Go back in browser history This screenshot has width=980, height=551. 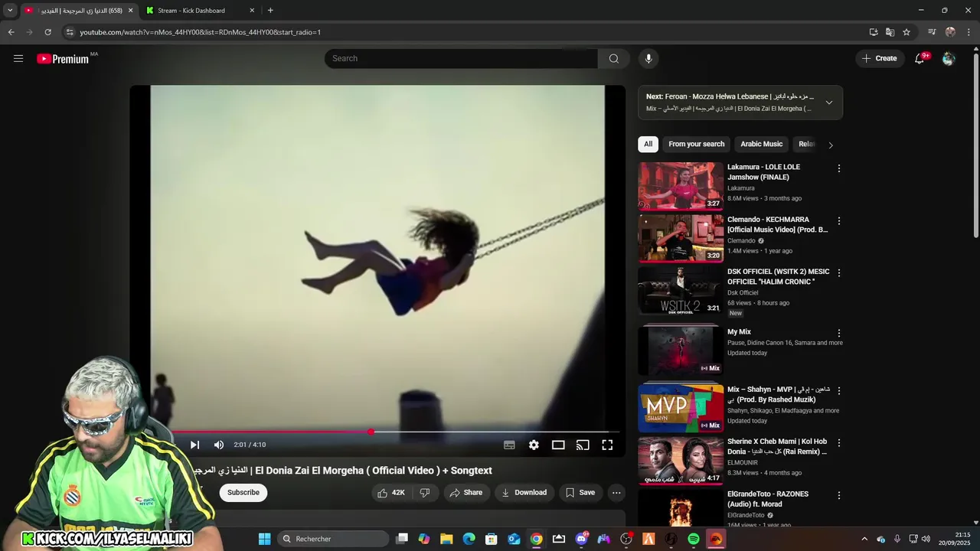[11, 32]
